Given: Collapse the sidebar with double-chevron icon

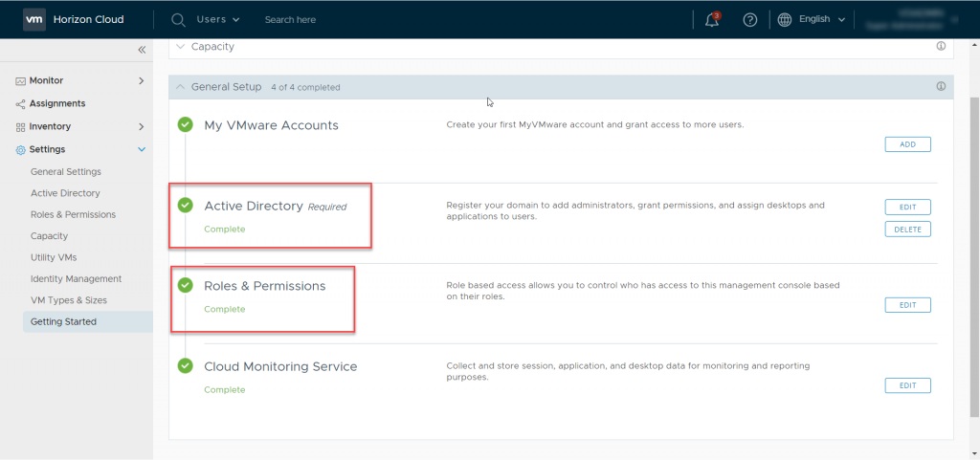Looking at the screenshot, I should [x=142, y=50].
